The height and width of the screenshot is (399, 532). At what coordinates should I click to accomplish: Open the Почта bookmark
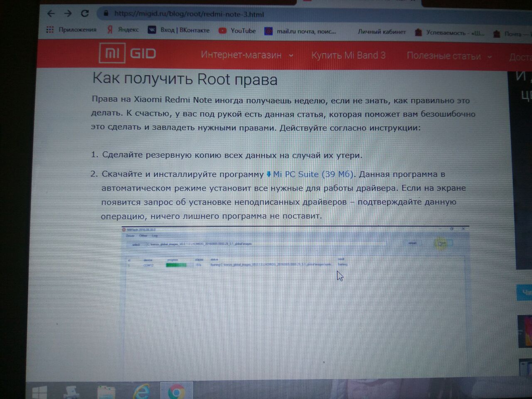coord(512,34)
